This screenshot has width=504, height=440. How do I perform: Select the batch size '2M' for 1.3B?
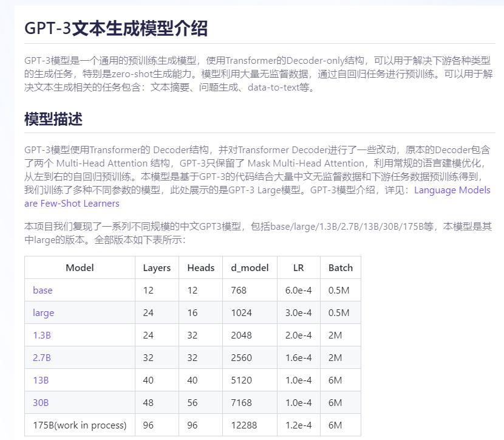point(334,335)
